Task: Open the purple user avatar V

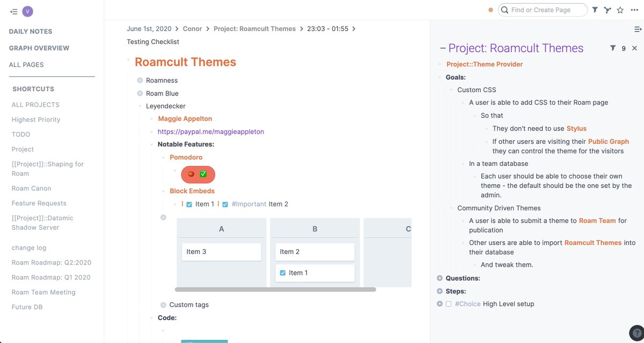Action: click(28, 12)
